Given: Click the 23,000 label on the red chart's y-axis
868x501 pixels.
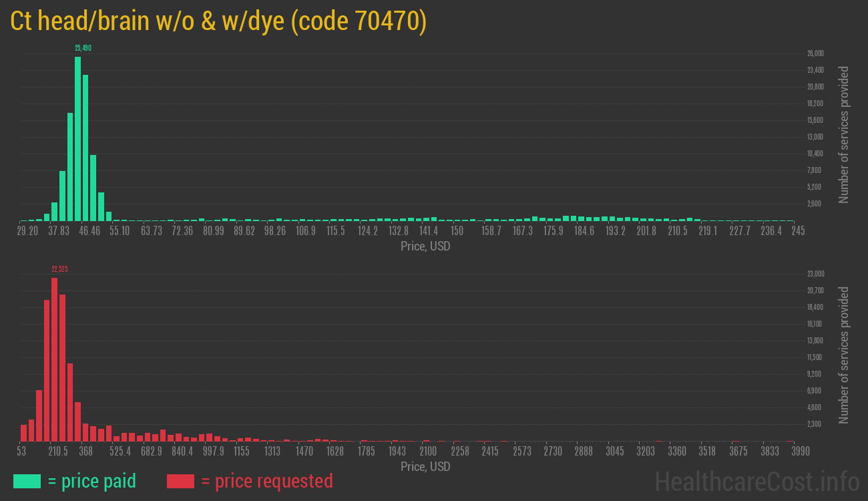Looking at the screenshot, I should (815, 274).
